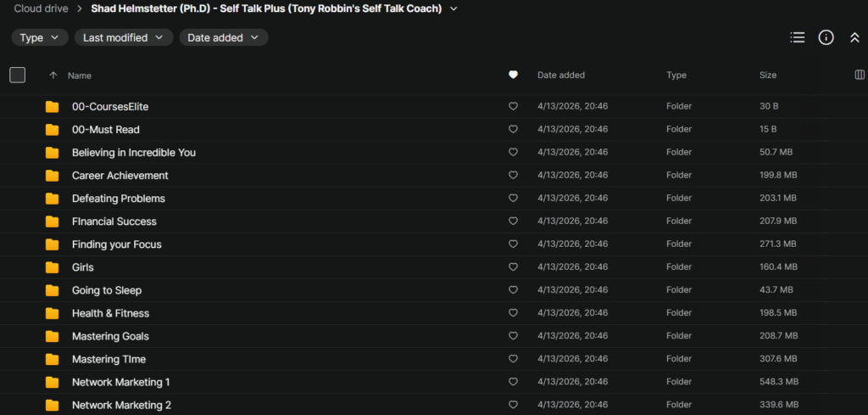Sort by Date added column header

tap(560, 76)
